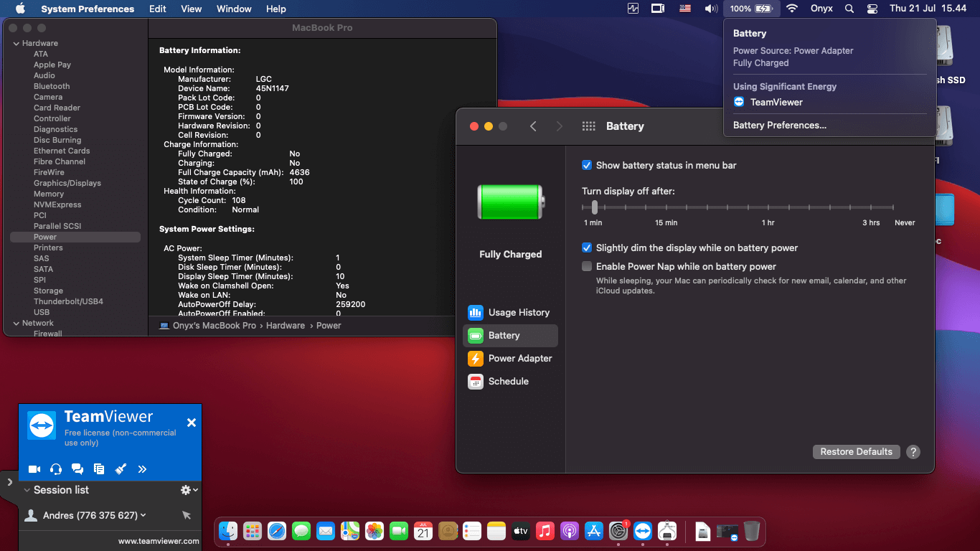This screenshot has width=980, height=551.
Task: Start a video call in TeamViewer toolbar
Action: pos(34,468)
